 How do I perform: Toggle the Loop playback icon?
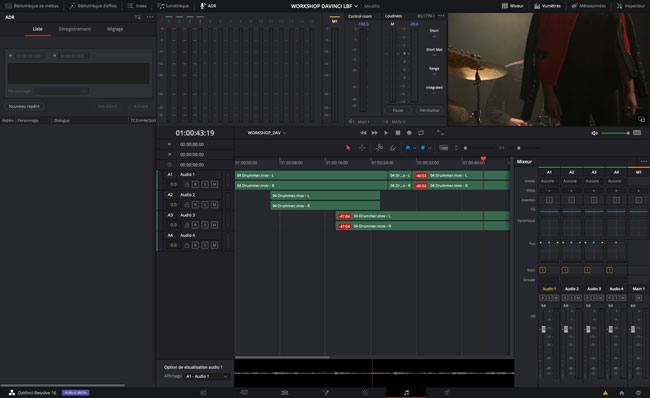tap(421, 133)
